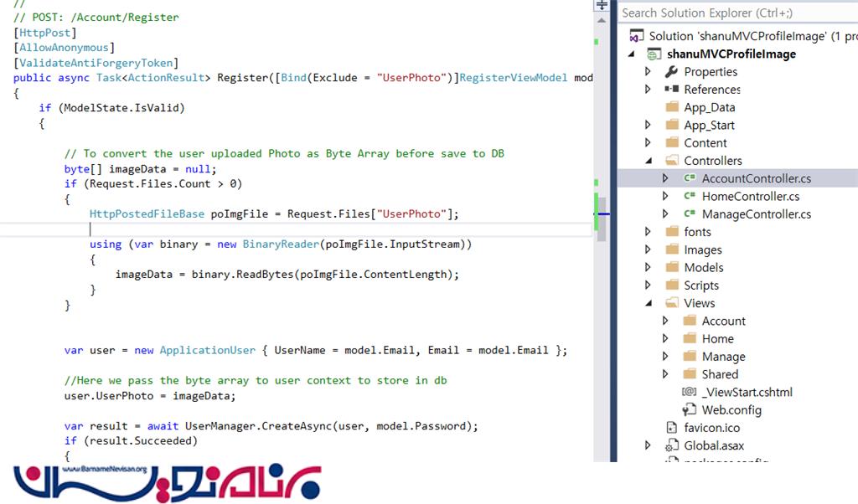Expand the App_Start folder arrow
This screenshot has height=504, width=858.
[x=648, y=125]
